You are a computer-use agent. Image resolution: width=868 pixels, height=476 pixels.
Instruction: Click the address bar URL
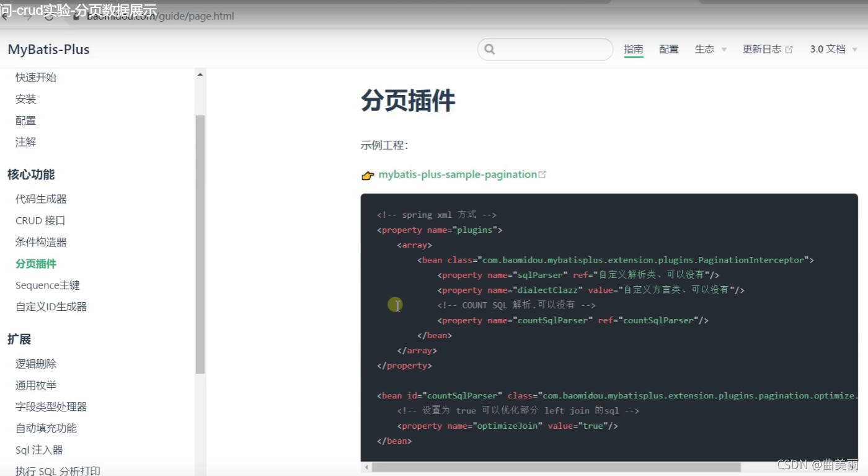[x=160, y=16]
